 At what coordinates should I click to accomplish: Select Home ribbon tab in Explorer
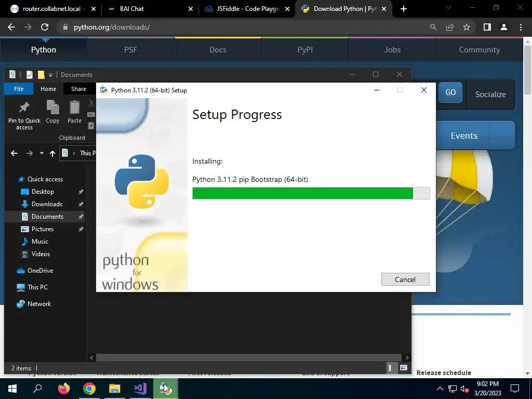point(48,89)
